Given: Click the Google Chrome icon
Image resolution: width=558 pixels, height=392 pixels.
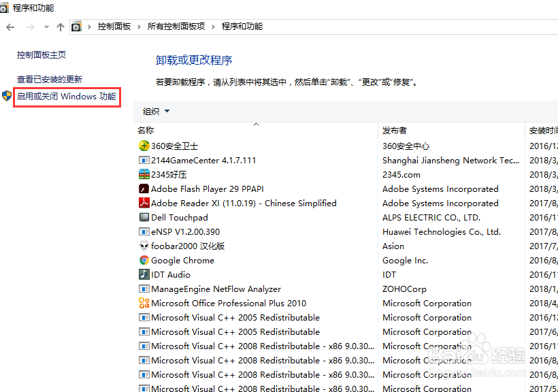Looking at the screenshot, I should click(144, 260).
